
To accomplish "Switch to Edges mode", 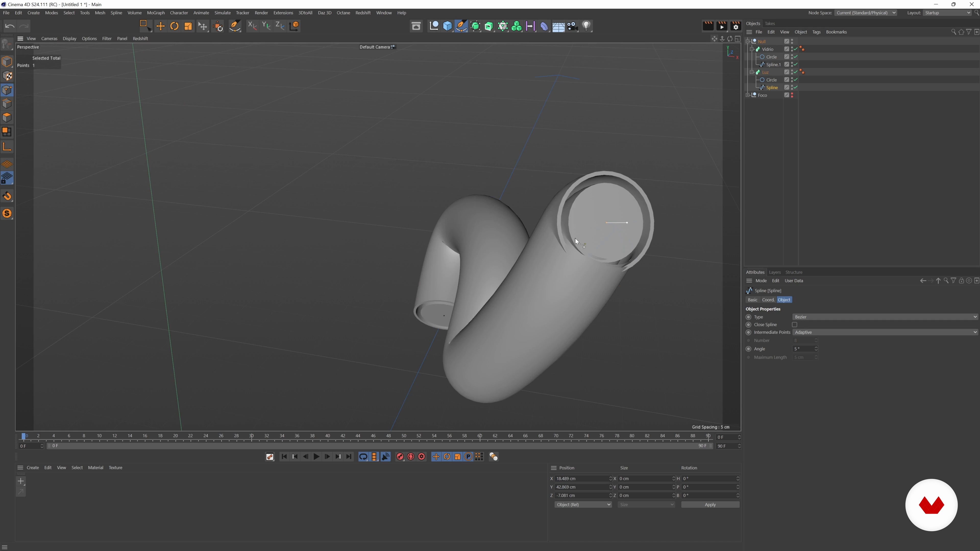I will (x=7, y=104).
